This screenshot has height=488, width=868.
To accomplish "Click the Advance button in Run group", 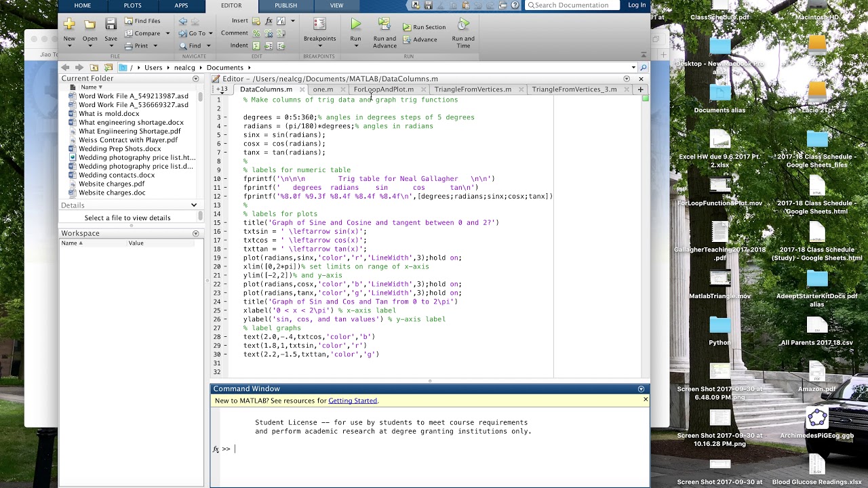I will pos(420,39).
